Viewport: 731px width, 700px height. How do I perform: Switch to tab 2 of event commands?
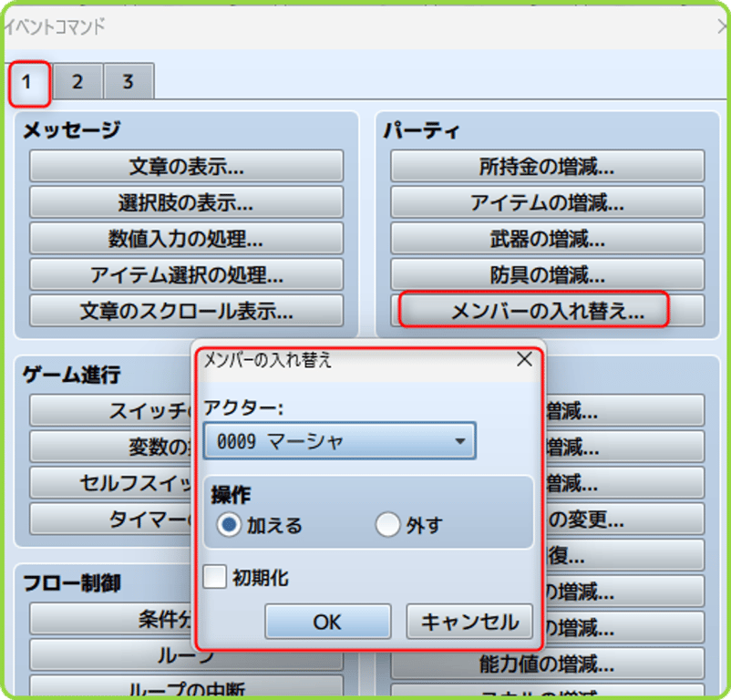pos(77,82)
